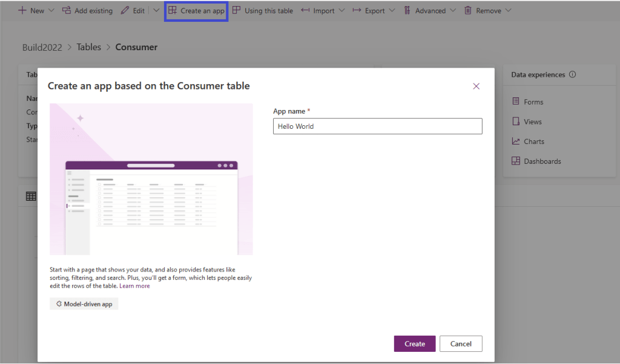The width and height of the screenshot is (620, 364).
Task: Open the Dashboards data experience
Action: [x=542, y=161]
